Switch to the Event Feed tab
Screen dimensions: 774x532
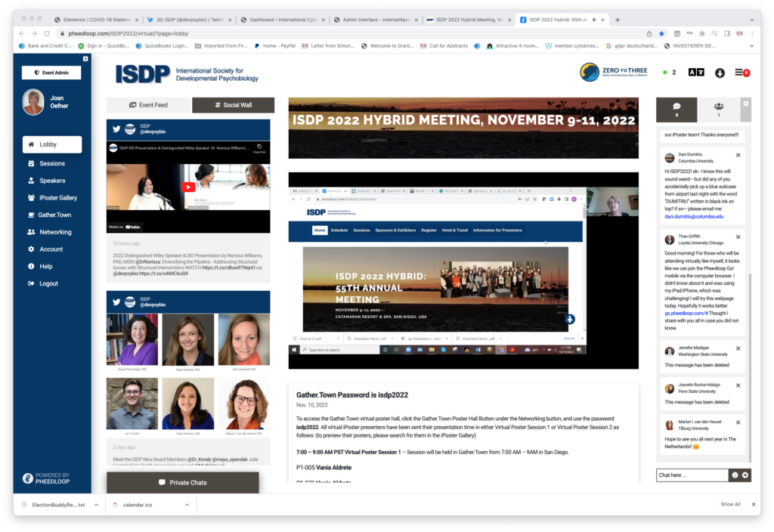148,105
